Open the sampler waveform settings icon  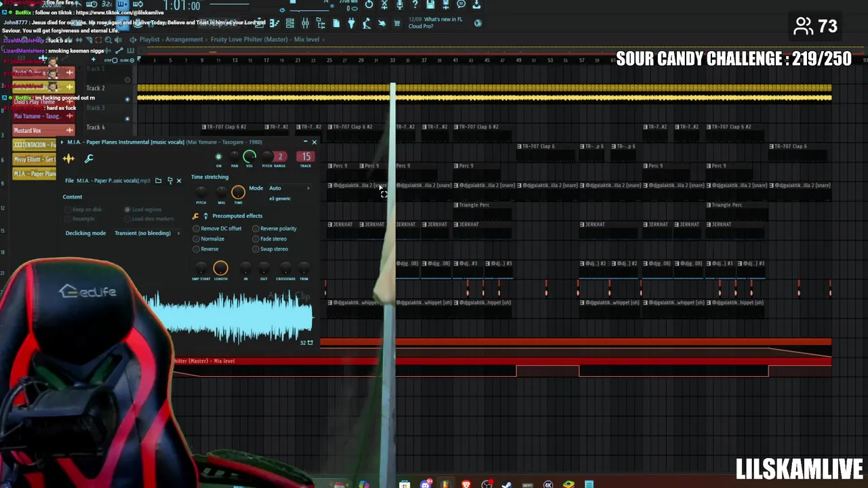tap(68, 159)
